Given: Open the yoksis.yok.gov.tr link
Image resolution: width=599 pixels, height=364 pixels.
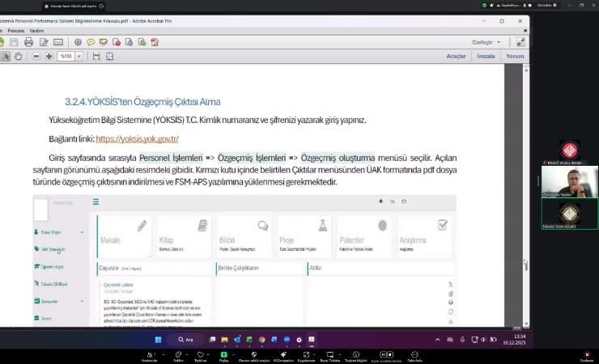Looking at the screenshot, I should (137, 138).
